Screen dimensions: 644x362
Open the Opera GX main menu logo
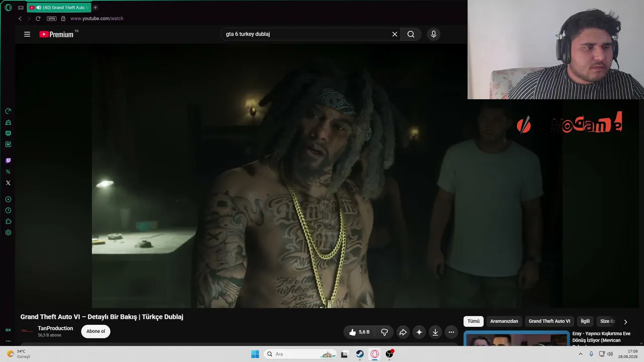click(x=8, y=8)
